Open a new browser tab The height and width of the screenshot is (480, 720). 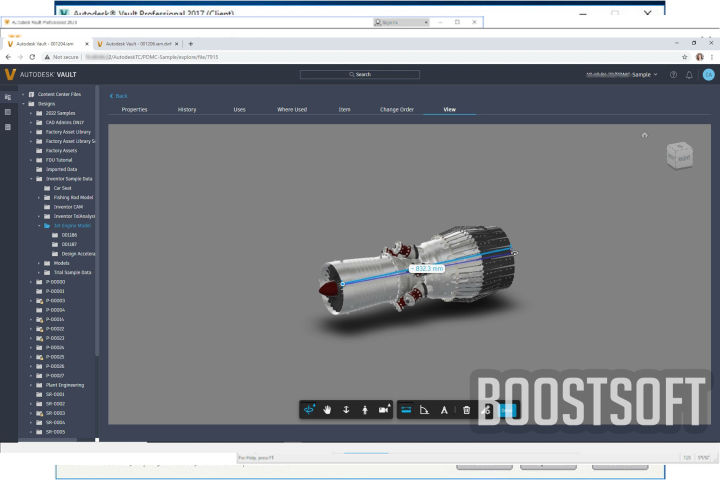191,44
